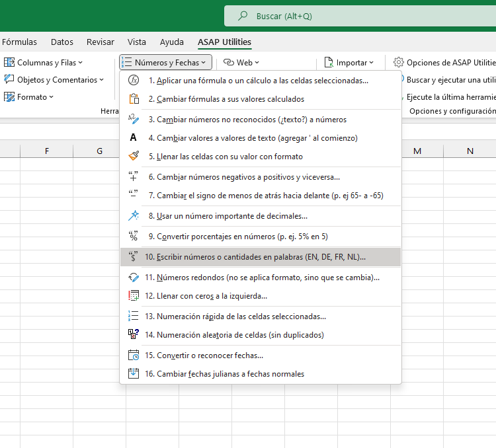Select Cambiar el signo de menos

click(261, 195)
